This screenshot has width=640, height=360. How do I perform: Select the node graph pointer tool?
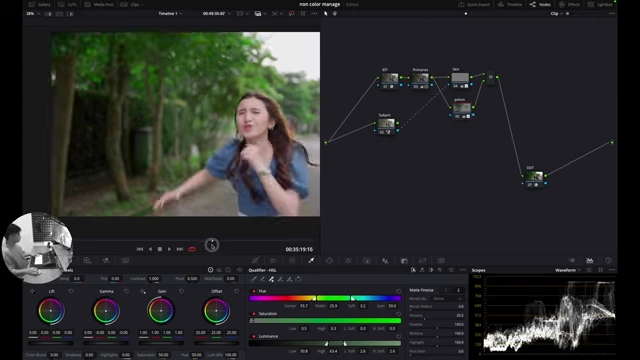pyautogui.click(x=326, y=13)
